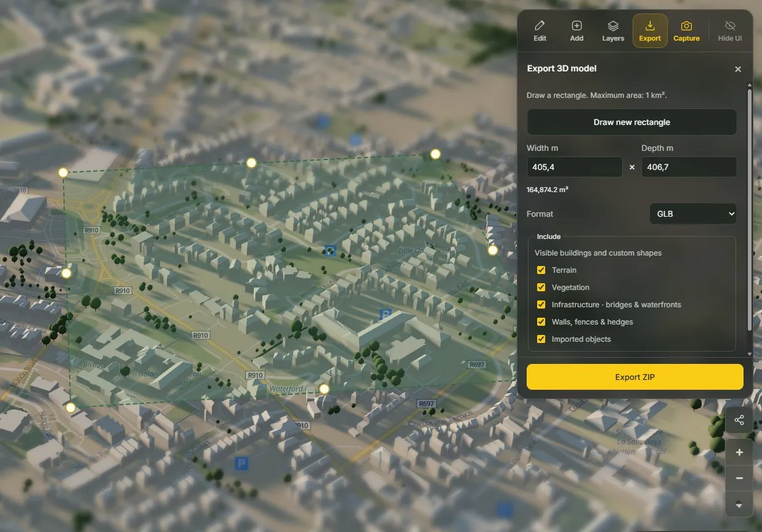This screenshot has height=532, width=762.
Task: Click the share icon button
Action: 739,421
